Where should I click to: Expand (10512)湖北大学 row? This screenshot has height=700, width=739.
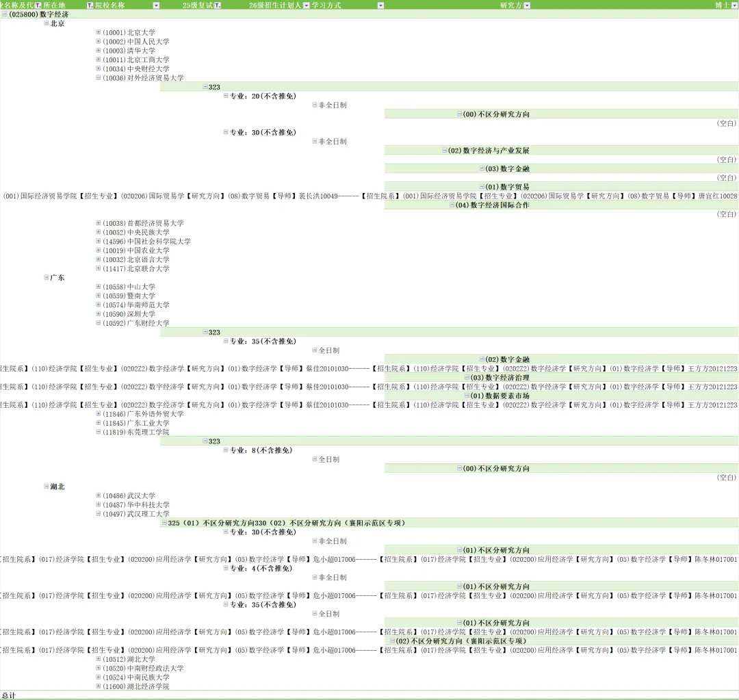pyautogui.click(x=98, y=659)
